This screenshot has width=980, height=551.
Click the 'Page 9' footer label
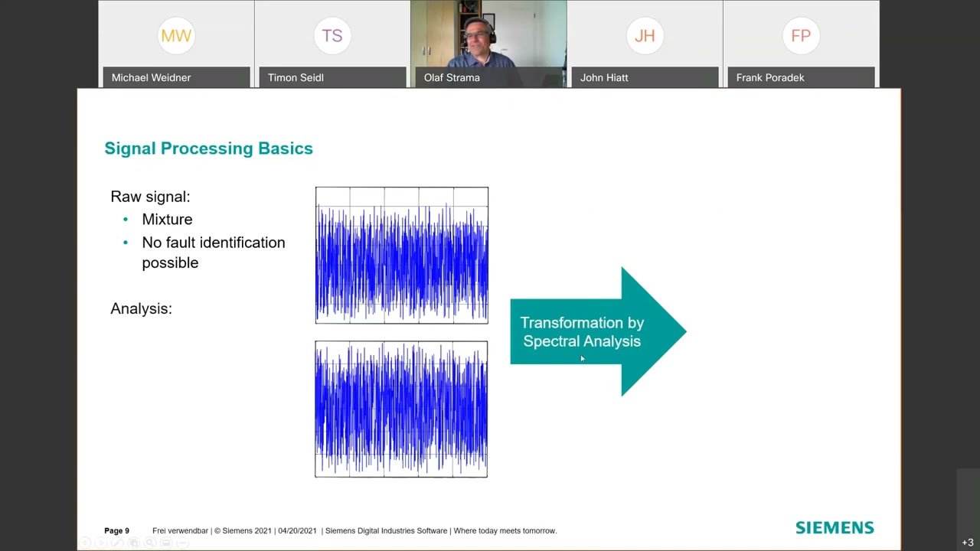pos(116,530)
